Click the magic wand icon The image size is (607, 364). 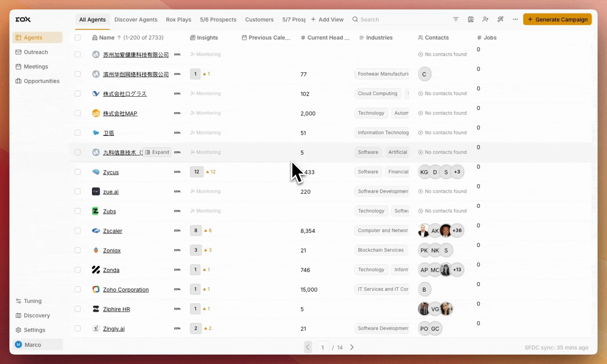tap(500, 20)
